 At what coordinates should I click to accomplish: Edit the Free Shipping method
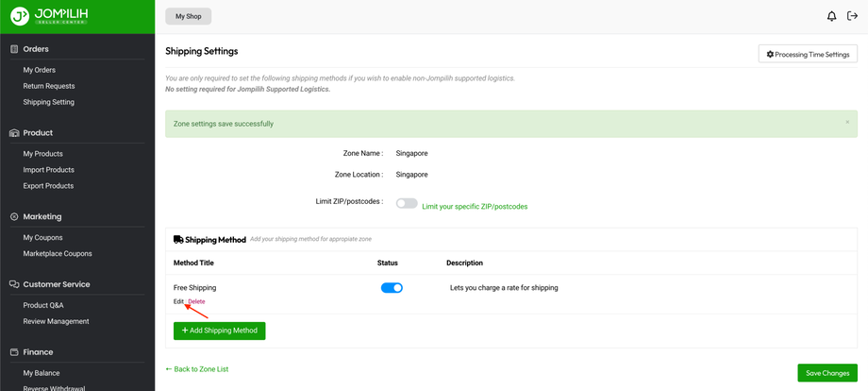click(x=178, y=301)
